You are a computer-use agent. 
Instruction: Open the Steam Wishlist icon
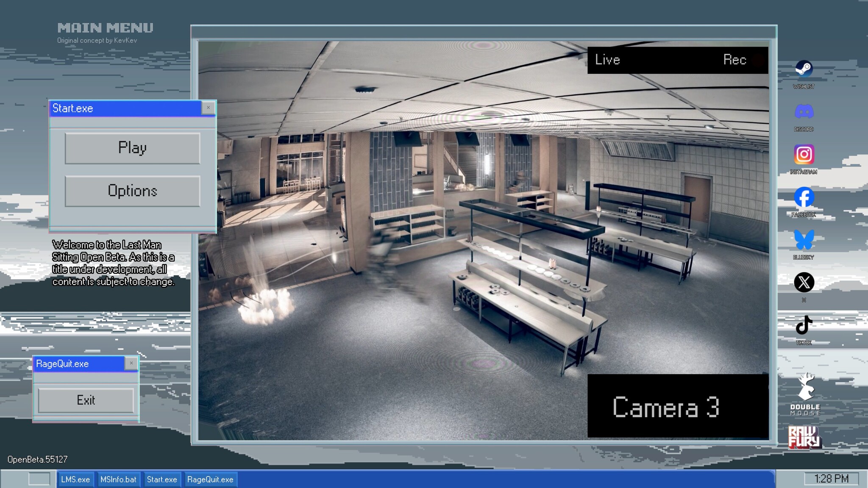804,69
